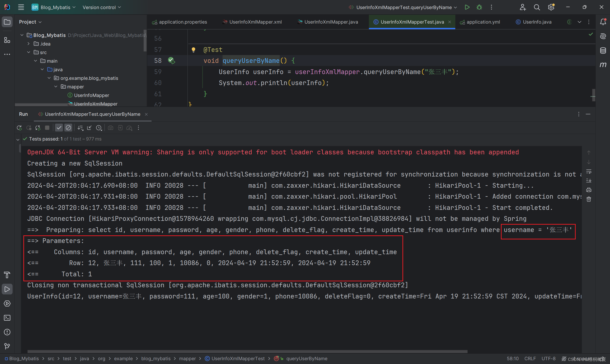Open the Blog_Mybatis project dropdown
Screen dimensions: 610x364
click(x=53, y=7)
